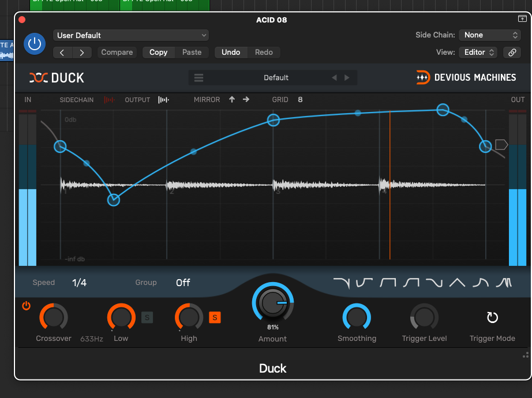This screenshot has height=398, width=532.
Task: Click the tension dot on the final falling segment
Action: [x=464, y=119]
